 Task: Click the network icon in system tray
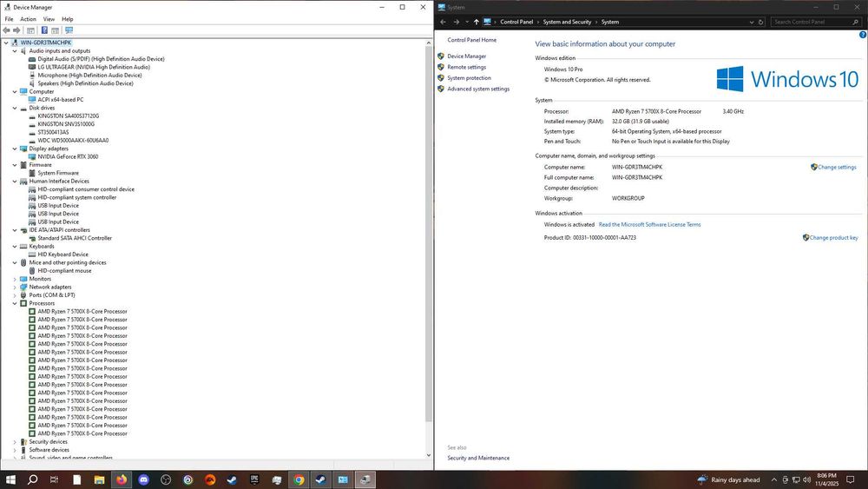[796, 479]
